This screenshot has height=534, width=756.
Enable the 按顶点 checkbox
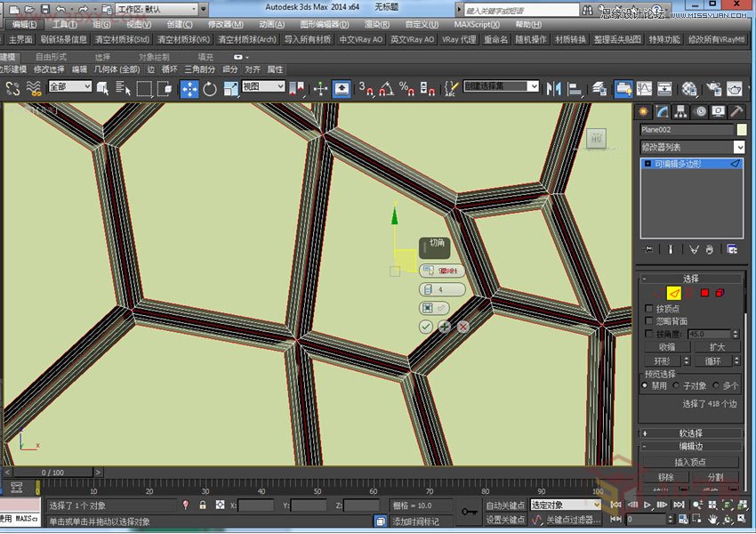[649, 308]
